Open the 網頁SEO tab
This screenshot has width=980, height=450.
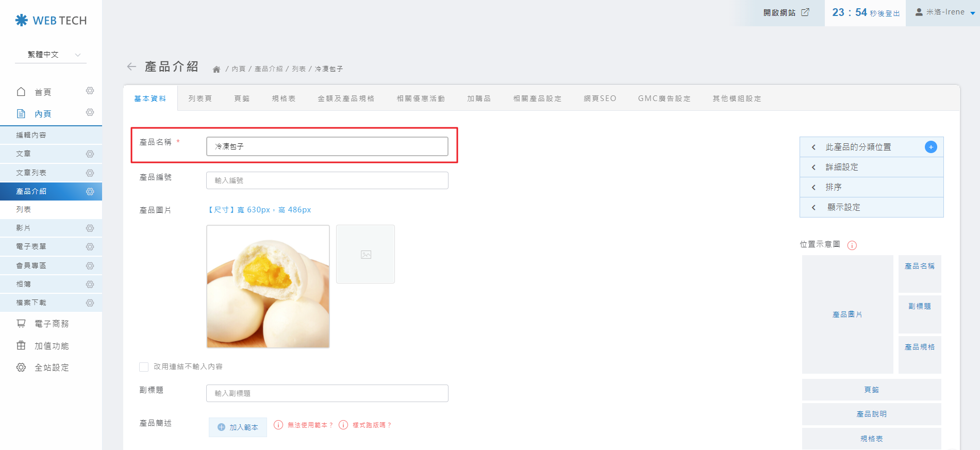[x=600, y=98]
